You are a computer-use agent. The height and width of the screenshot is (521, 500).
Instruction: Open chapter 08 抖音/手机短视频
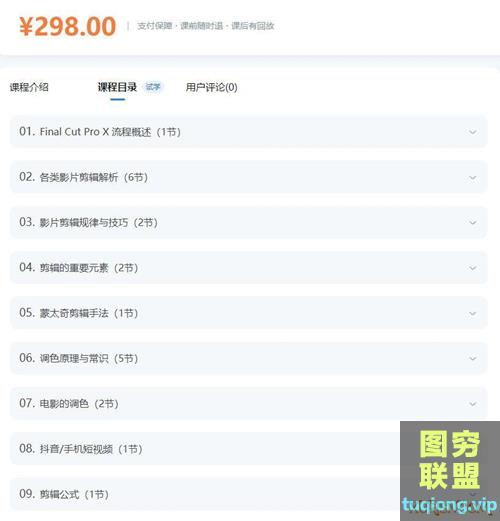pos(81,449)
